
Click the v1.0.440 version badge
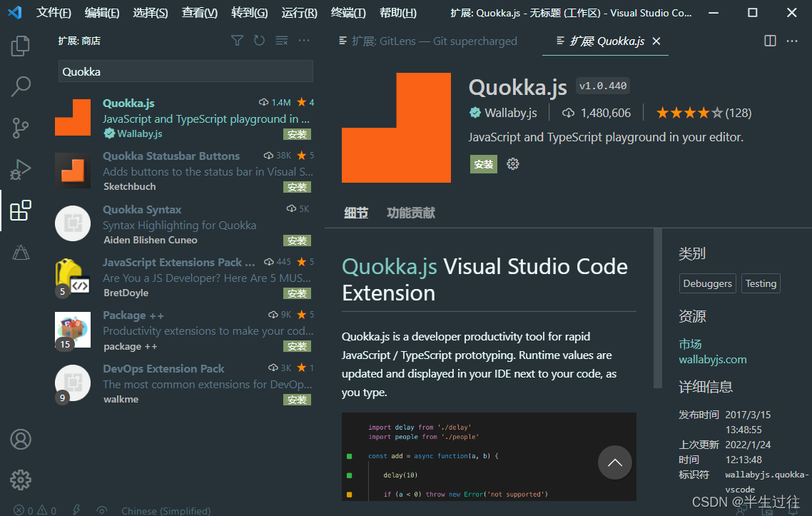[603, 86]
